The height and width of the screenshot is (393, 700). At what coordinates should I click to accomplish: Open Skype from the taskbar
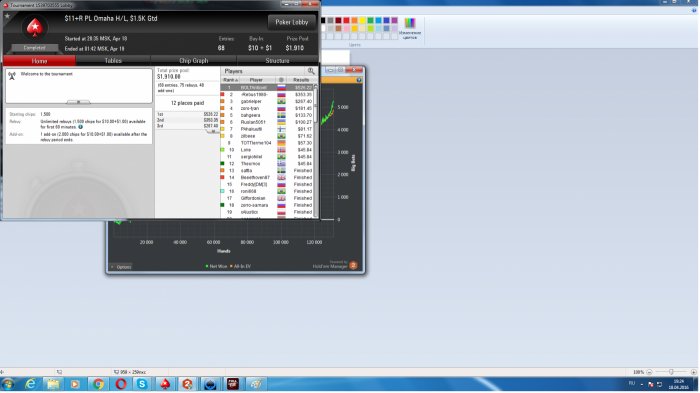point(142,384)
